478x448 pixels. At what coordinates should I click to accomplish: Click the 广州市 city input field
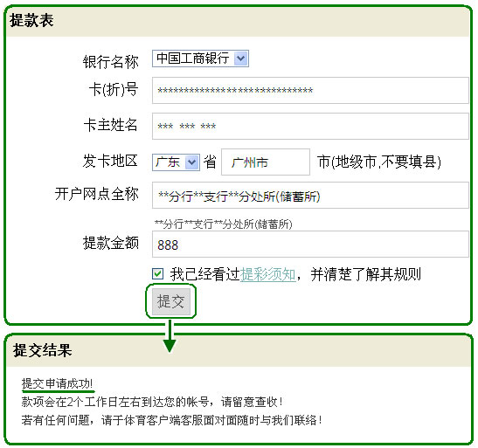pyautogui.click(x=266, y=162)
